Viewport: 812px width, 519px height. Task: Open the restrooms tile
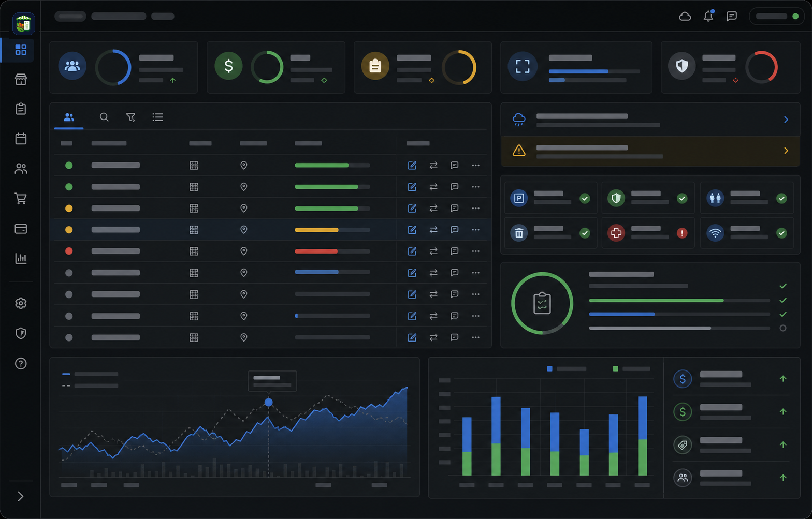tap(747, 198)
